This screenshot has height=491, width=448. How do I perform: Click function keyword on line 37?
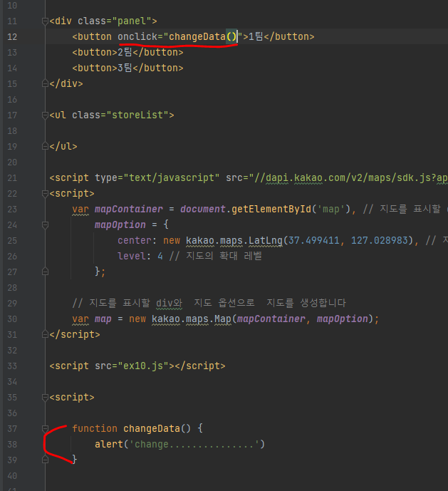point(95,428)
